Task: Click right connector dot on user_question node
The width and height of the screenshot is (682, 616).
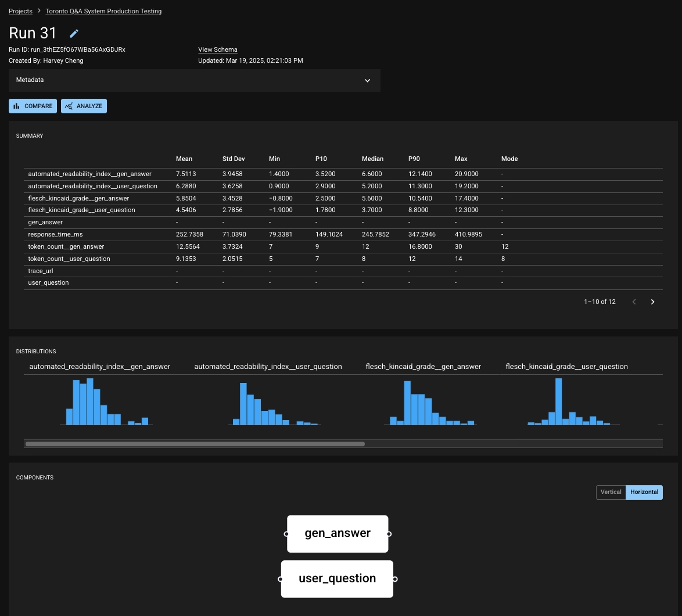Action: point(394,579)
